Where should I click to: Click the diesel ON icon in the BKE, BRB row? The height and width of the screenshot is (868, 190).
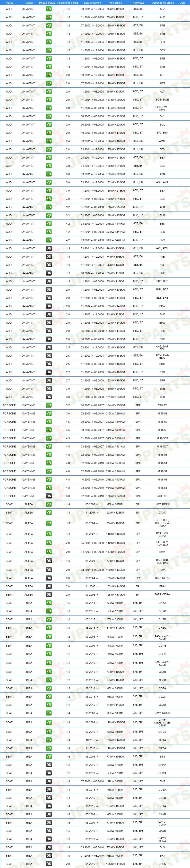[49, 281]
